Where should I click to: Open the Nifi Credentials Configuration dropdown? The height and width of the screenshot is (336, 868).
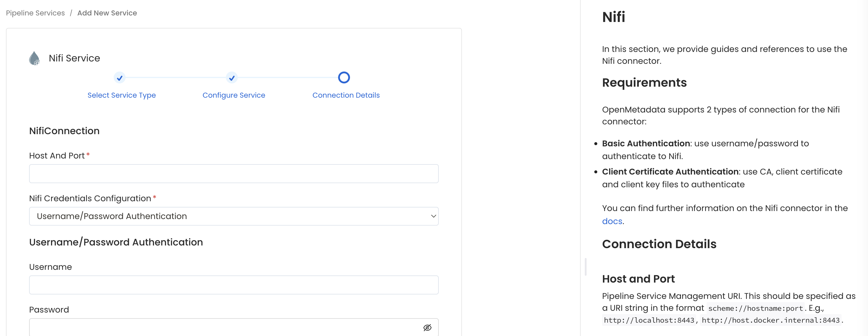click(234, 216)
